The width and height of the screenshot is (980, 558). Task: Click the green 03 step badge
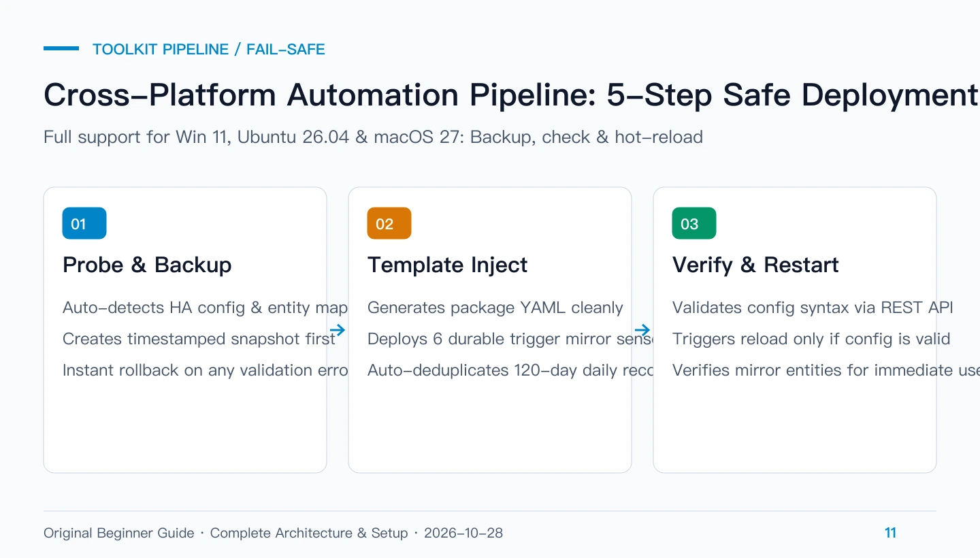tap(694, 223)
